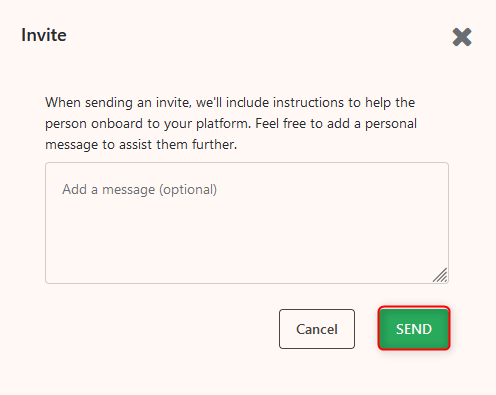Screen dimensions: 496x395
Task: Click the instructions paragraph text
Action: 231,124
